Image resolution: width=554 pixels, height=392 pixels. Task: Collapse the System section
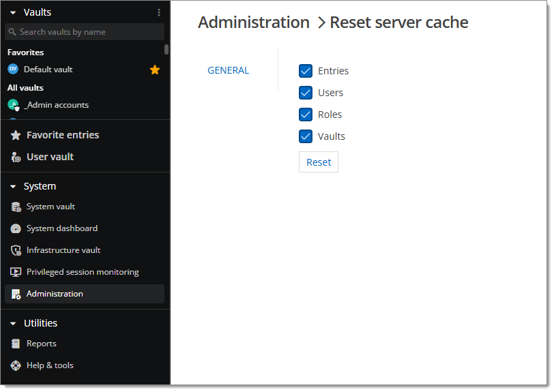pos(12,186)
